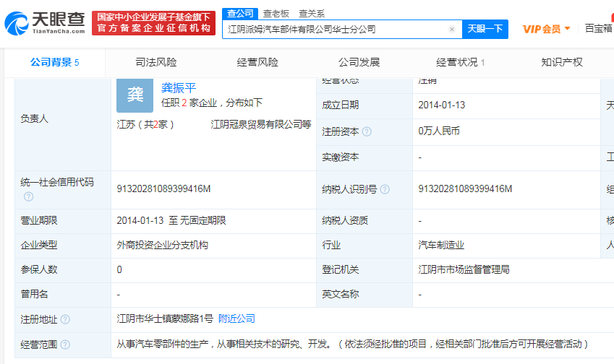This screenshot has width=614, height=364.
Task: Click the 天眼一下 search button
Action: tap(485, 29)
